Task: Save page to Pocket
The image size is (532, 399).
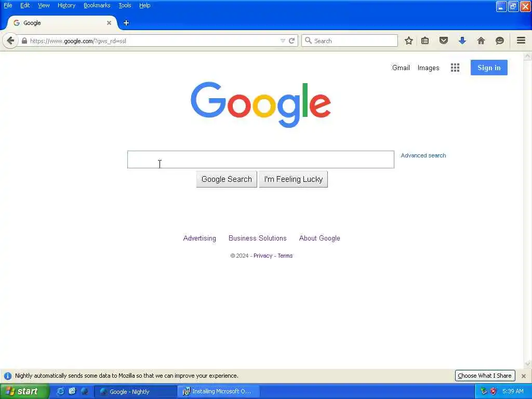Action: (x=444, y=41)
